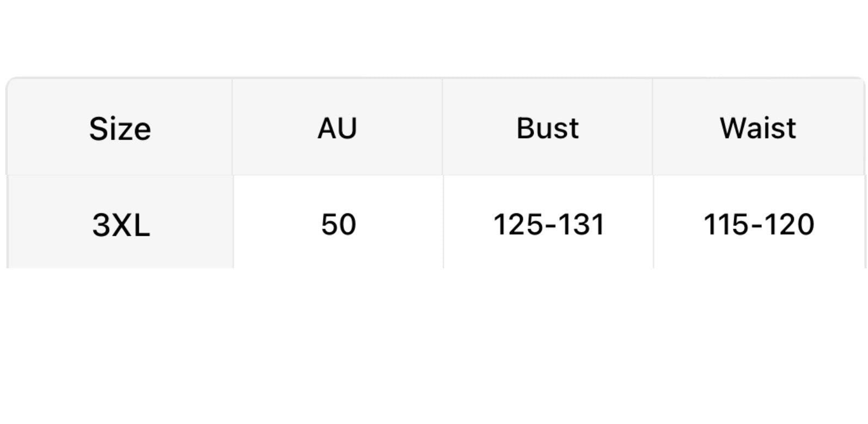
Task: Click divider between Bust and Waist headers
Action: click(653, 127)
